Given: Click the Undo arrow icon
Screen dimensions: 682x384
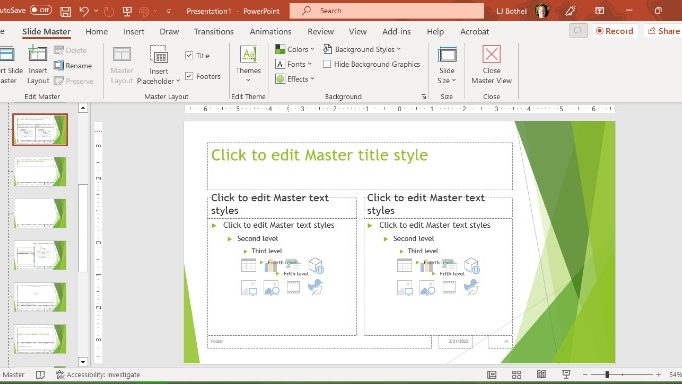Looking at the screenshot, I should tap(84, 11).
